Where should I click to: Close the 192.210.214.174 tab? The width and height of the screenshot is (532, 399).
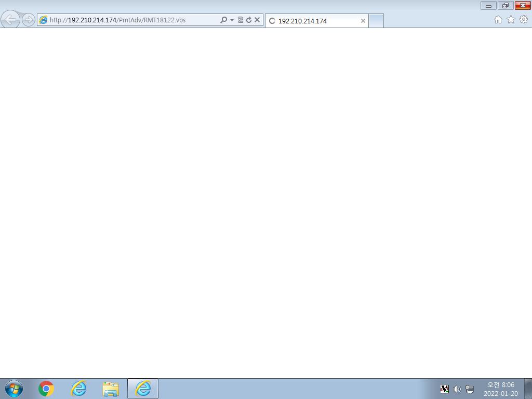click(x=363, y=21)
